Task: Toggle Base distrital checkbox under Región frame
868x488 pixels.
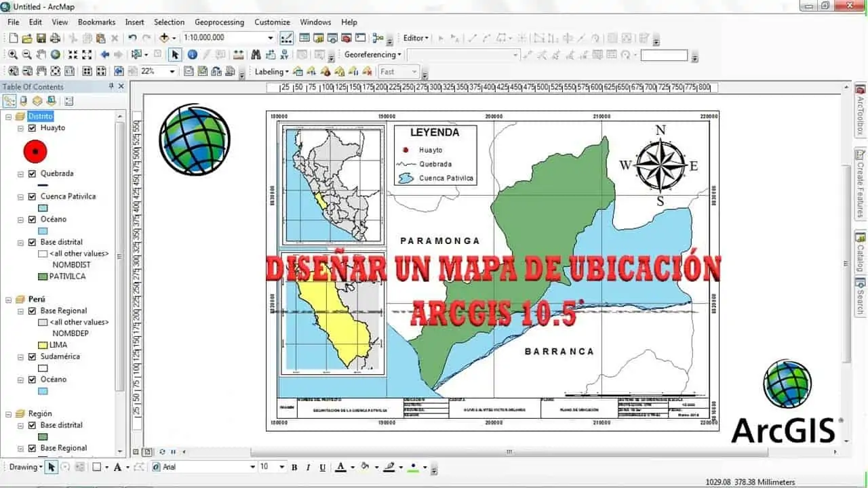Action: (32, 426)
